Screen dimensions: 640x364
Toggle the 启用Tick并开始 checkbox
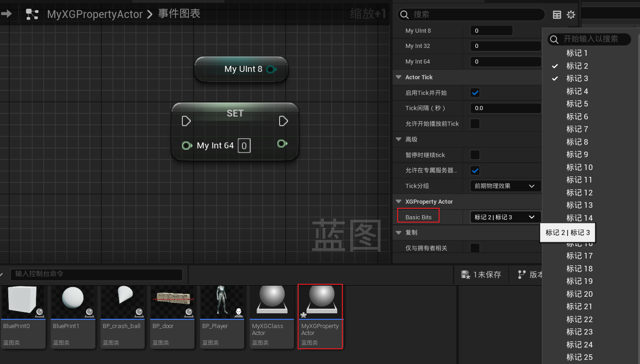click(x=475, y=93)
